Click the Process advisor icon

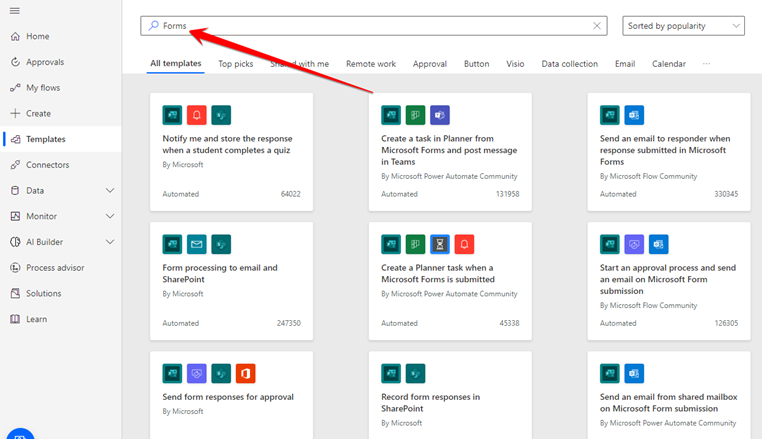coord(15,268)
